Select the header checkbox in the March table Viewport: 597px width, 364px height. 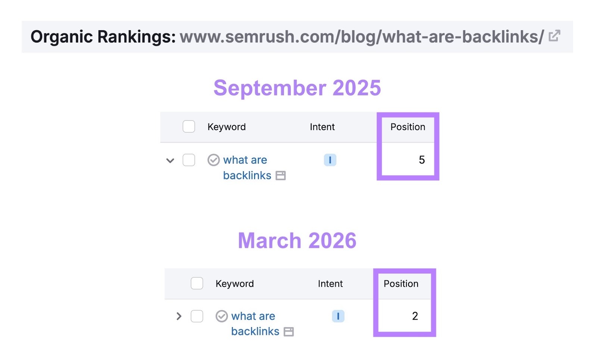point(197,283)
